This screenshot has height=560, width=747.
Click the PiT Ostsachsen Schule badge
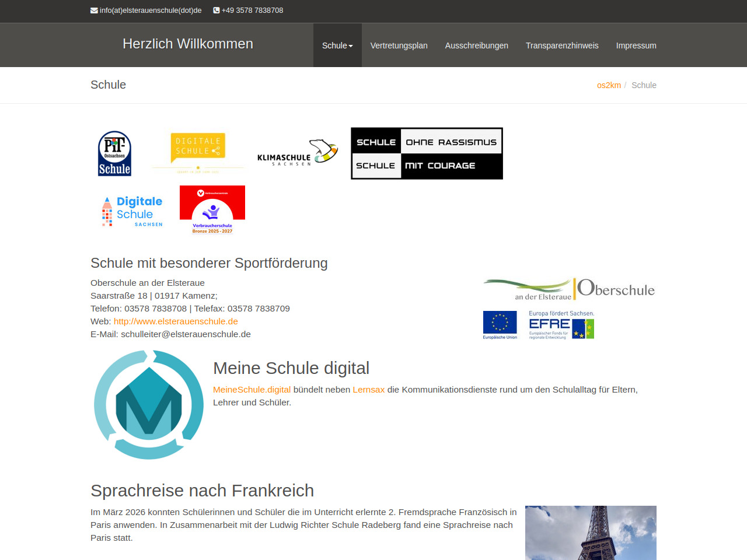pyautogui.click(x=114, y=153)
